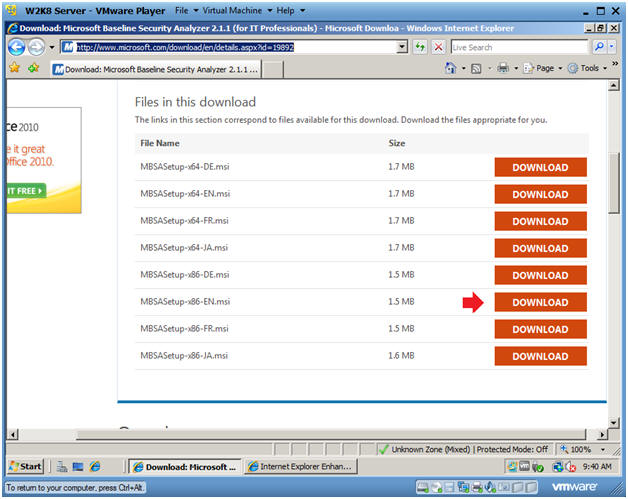Click the Unknown Zone security status
Screen dimensions: 628x499
[465, 449]
